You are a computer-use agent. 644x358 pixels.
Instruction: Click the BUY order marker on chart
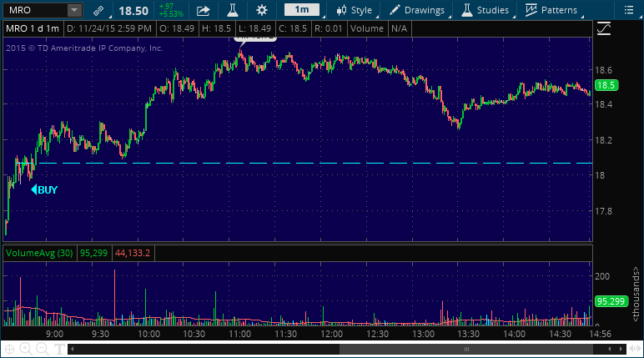click(x=44, y=190)
